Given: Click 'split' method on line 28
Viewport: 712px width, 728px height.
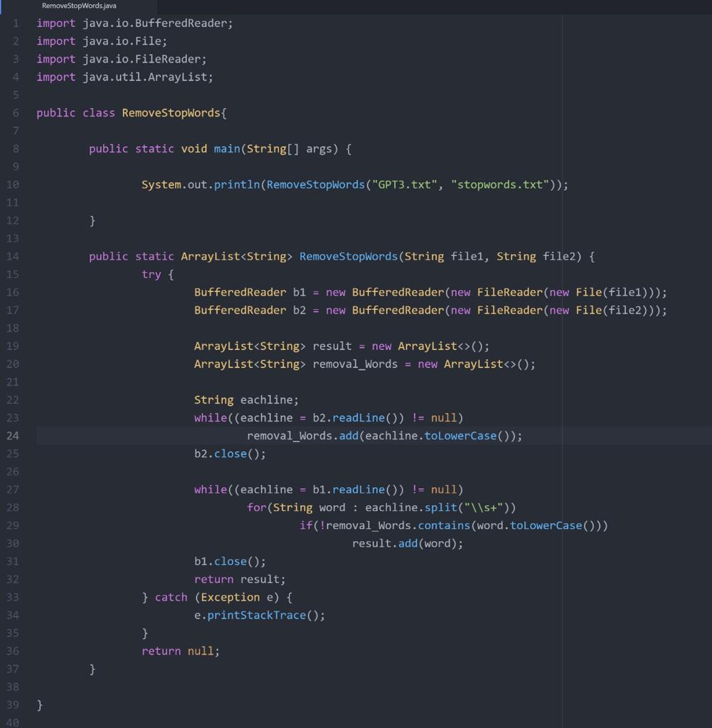Looking at the screenshot, I should click(440, 508).
